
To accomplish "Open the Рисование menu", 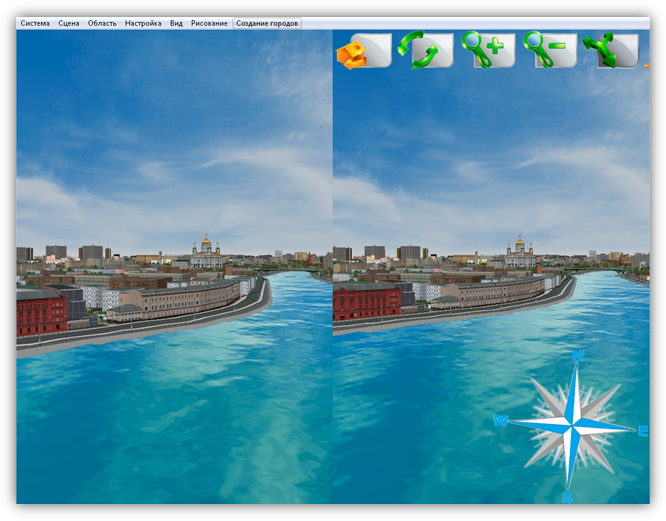I will (209, 23).
